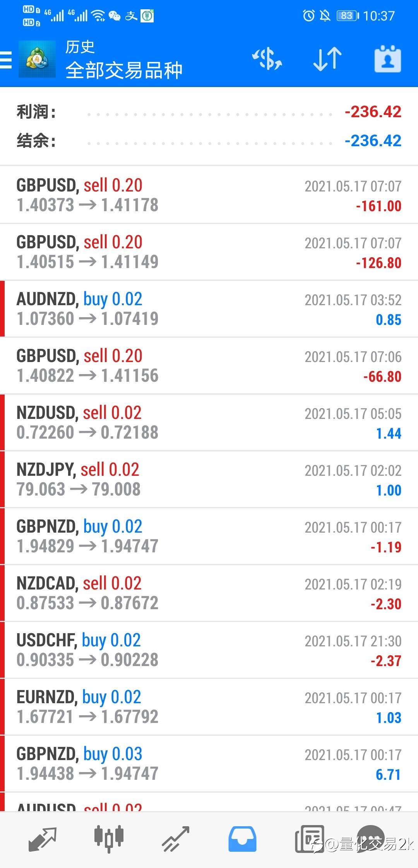Open the News tab icon
This screenshot has width=418, height=868.
309,839
